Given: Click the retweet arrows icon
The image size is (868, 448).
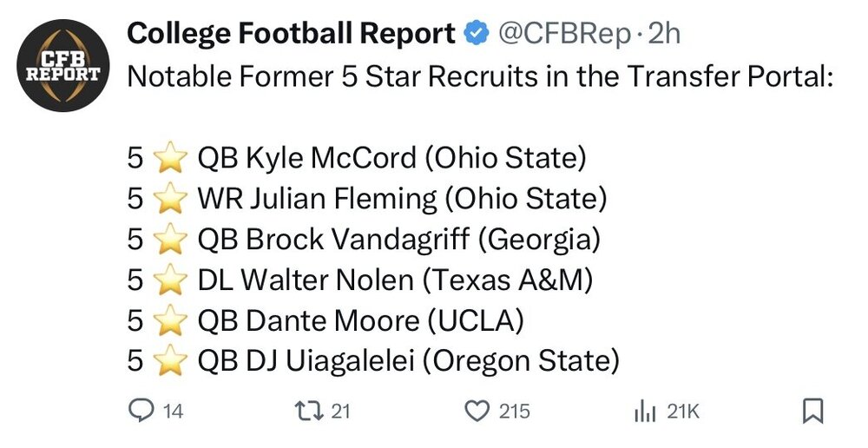Looking at the screenshot, I should coord(308,411).
